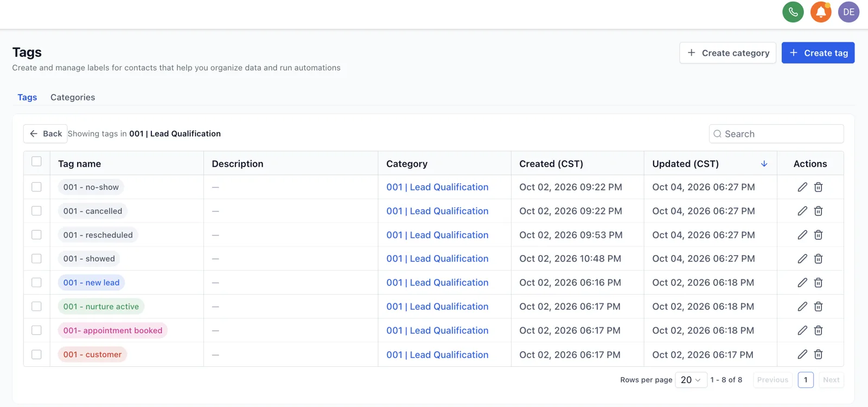Image resolution: width=868 pixels, height=407 pixels.
Task: Focus the tag Search field
Action: 776,134
